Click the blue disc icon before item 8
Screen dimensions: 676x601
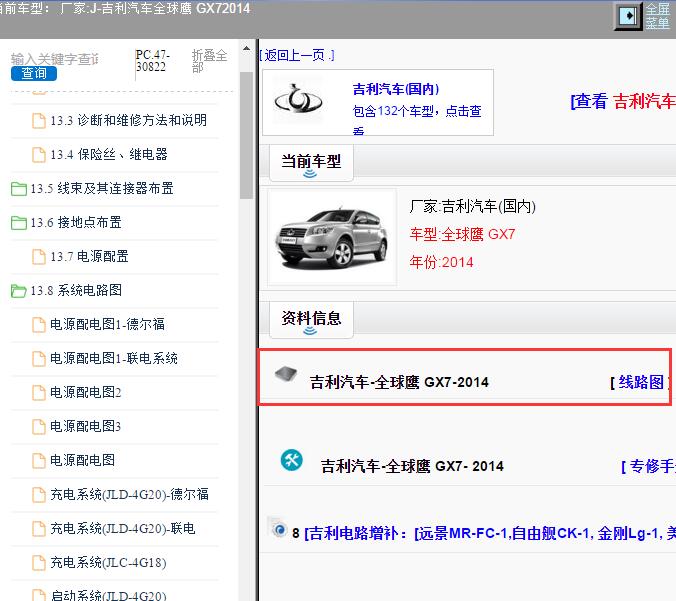280,529
